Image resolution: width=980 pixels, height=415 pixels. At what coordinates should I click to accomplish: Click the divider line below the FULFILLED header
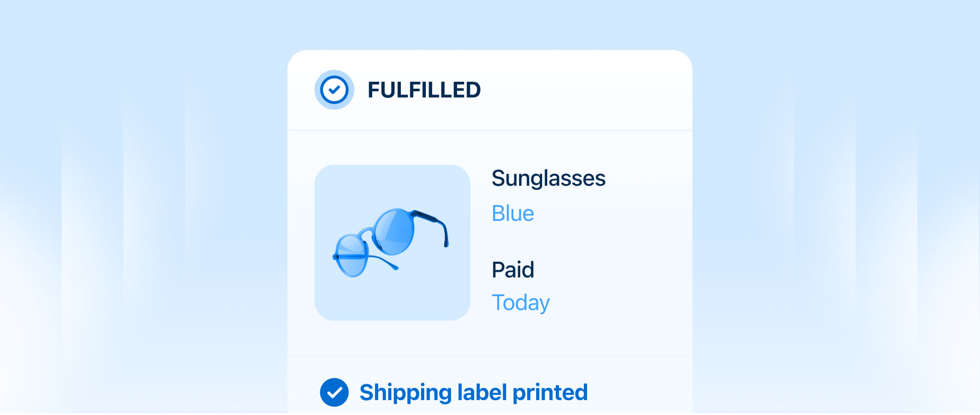pos(489,130)
